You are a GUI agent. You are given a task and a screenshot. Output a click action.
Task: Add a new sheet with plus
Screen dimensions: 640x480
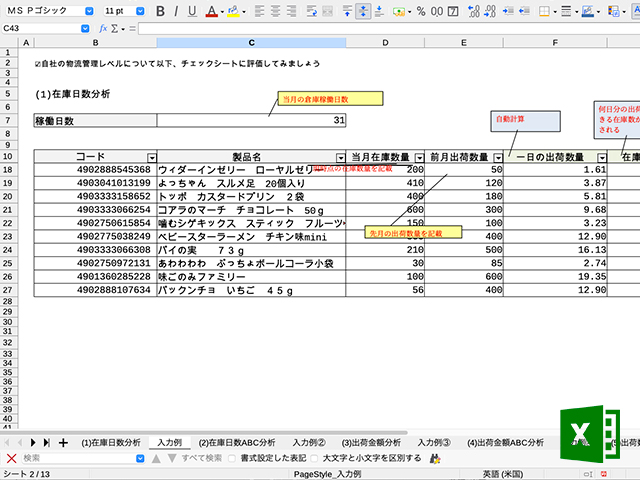[x=63, y=442]
